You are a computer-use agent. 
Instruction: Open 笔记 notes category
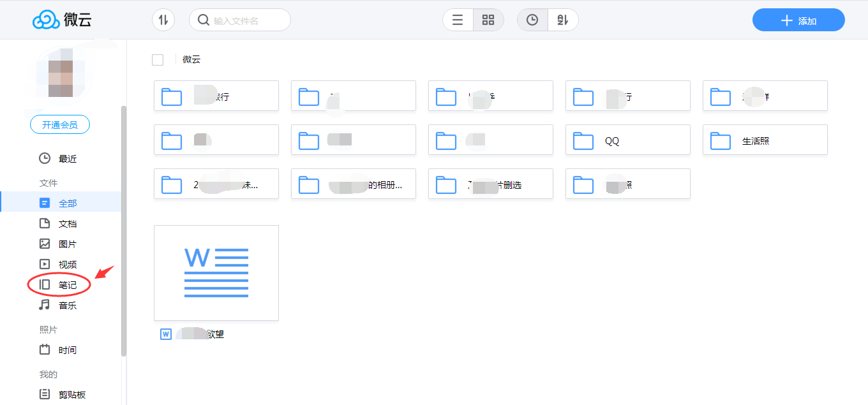61,285
